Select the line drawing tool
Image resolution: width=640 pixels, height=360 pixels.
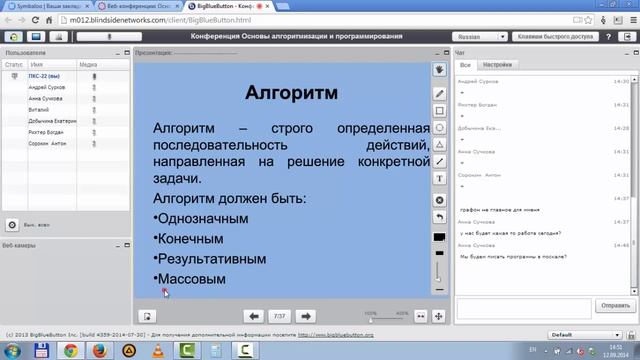(439, 162)
